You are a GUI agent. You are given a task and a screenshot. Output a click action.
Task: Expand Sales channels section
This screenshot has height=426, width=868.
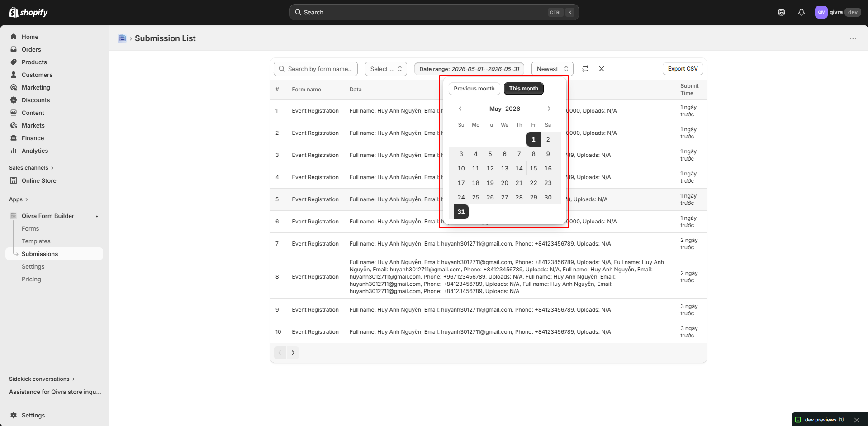[31, 168]
